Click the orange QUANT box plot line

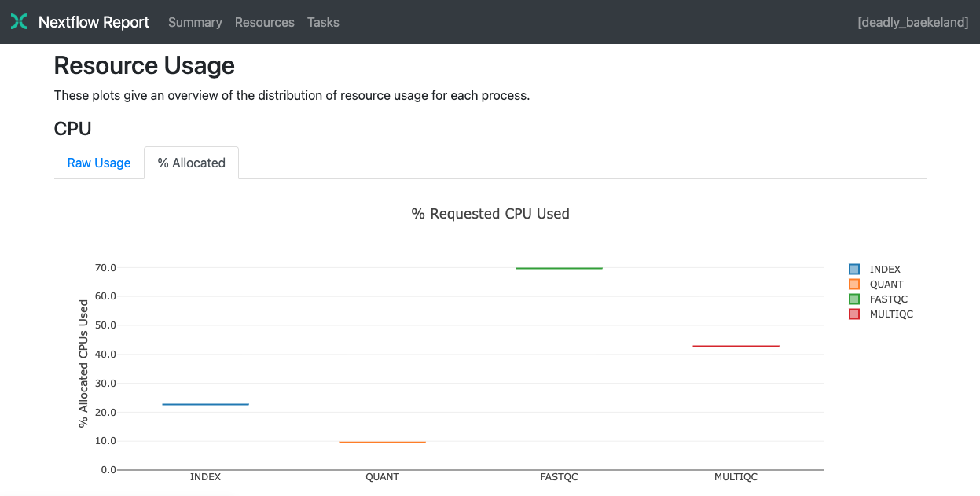click(x=382, y=442)
